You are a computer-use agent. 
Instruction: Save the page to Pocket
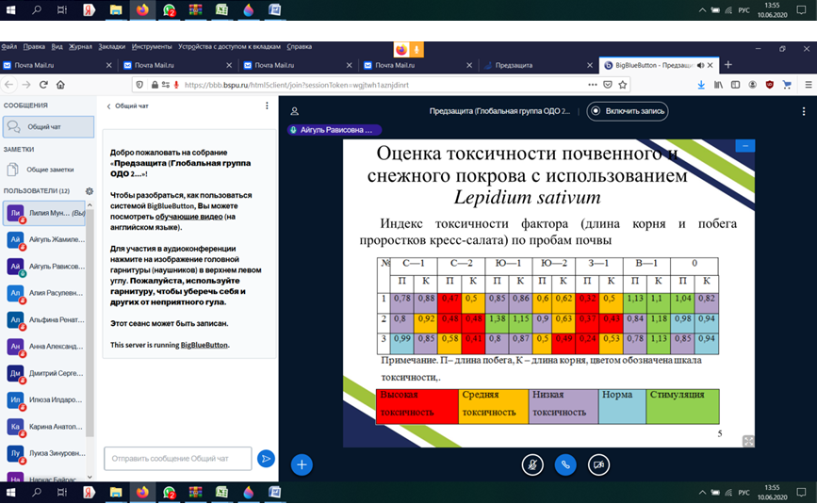[608, 85]
